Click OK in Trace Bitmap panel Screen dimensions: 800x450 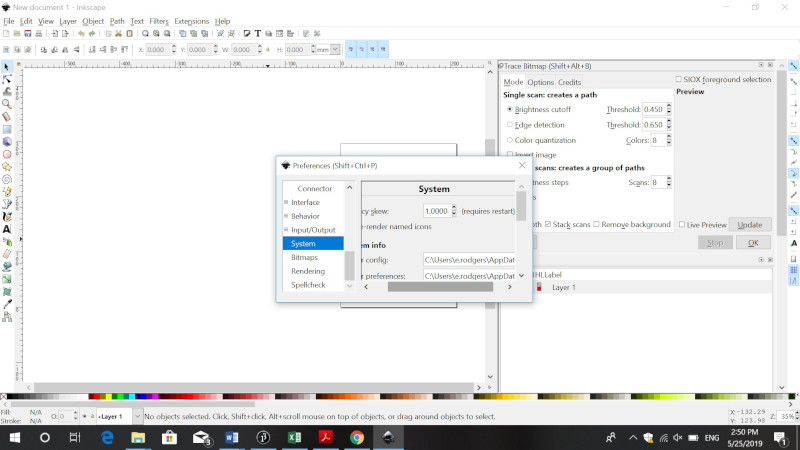tap(753, 243)
